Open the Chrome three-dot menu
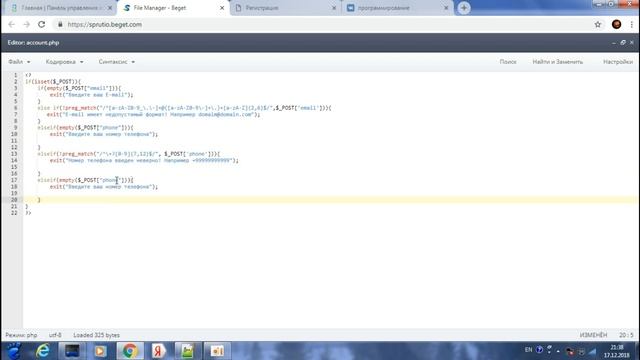 tap(632, 24)
